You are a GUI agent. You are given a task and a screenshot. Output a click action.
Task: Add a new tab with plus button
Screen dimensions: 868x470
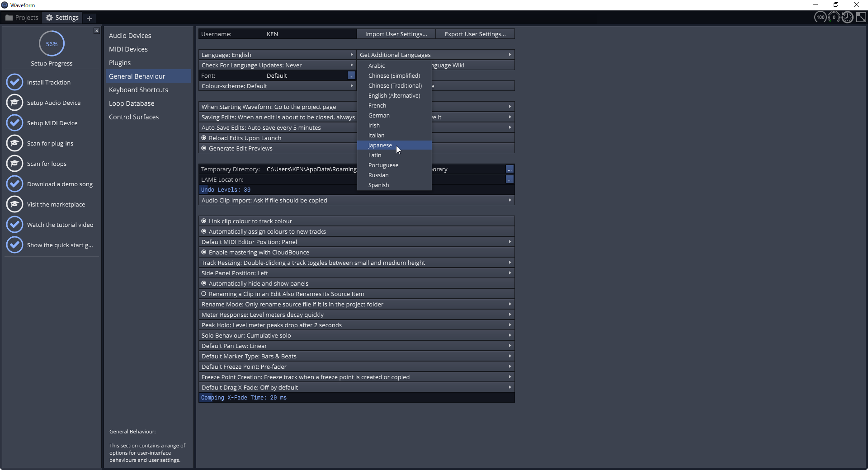point(90,18)
